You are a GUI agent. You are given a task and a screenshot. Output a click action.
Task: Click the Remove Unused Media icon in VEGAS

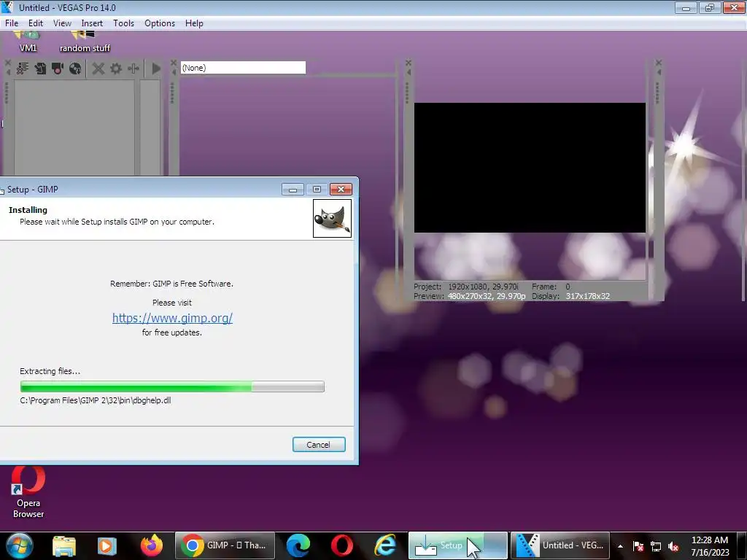(23, 69)
